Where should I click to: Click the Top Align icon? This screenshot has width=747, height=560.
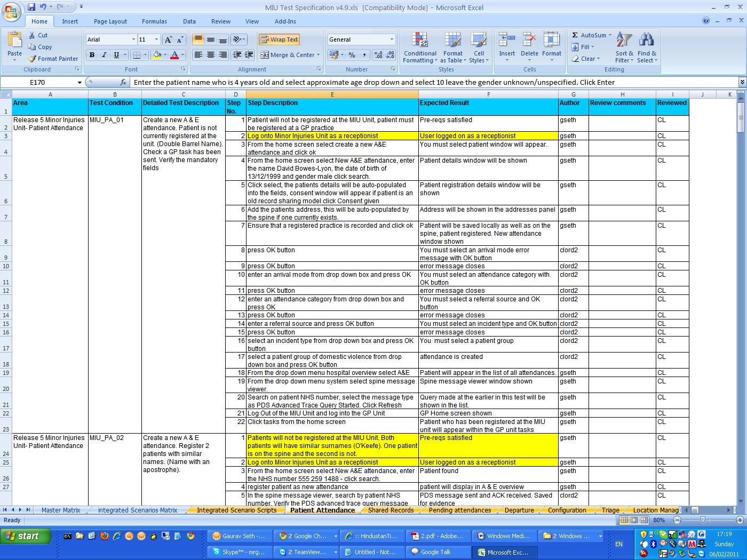(198, 39)
